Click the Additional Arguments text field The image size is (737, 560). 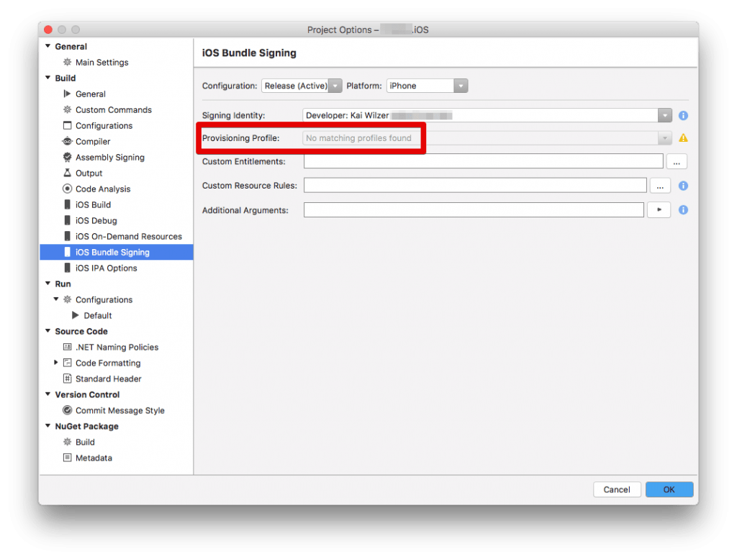[474, 209]
